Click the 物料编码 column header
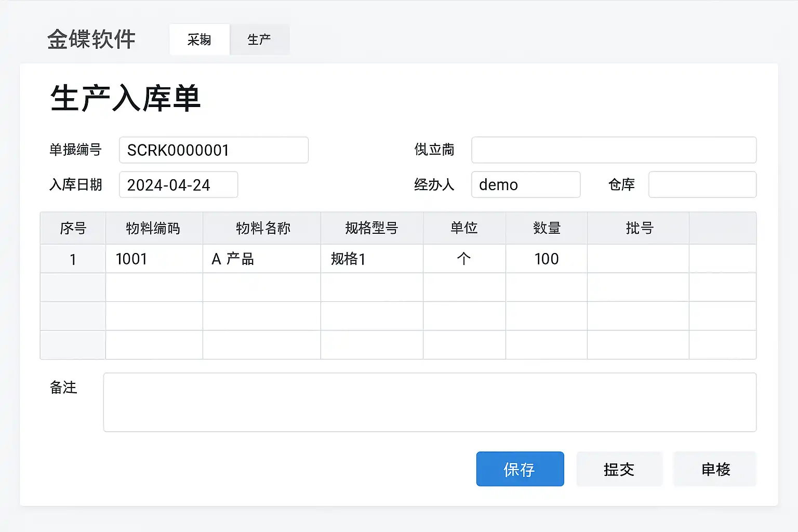The width and height of the screenshot is (798, 532). [x=153, y=228]
